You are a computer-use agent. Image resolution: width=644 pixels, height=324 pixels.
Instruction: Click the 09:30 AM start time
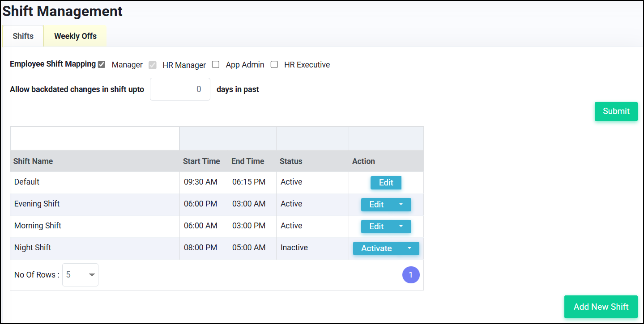pyautogui.click(x=200, y=182)
